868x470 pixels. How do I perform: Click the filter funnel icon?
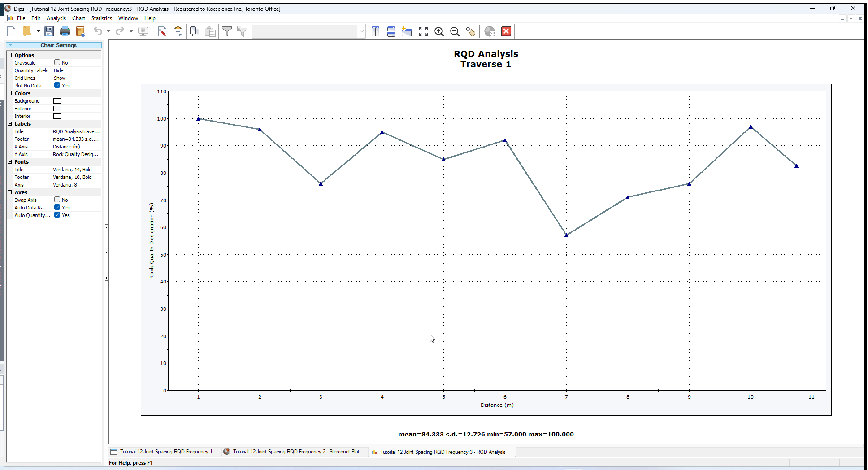227,31
